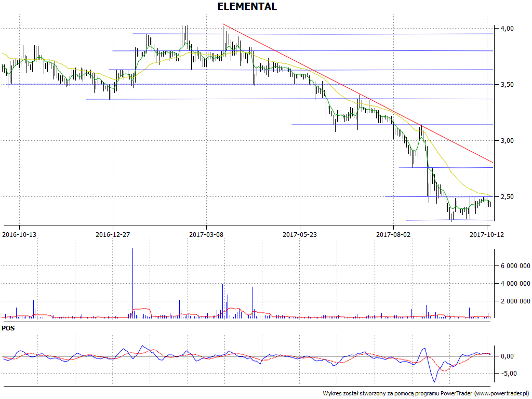Select the 2017-10-12 date label
The height and width of the screenshot is (399, 532).
486,234
